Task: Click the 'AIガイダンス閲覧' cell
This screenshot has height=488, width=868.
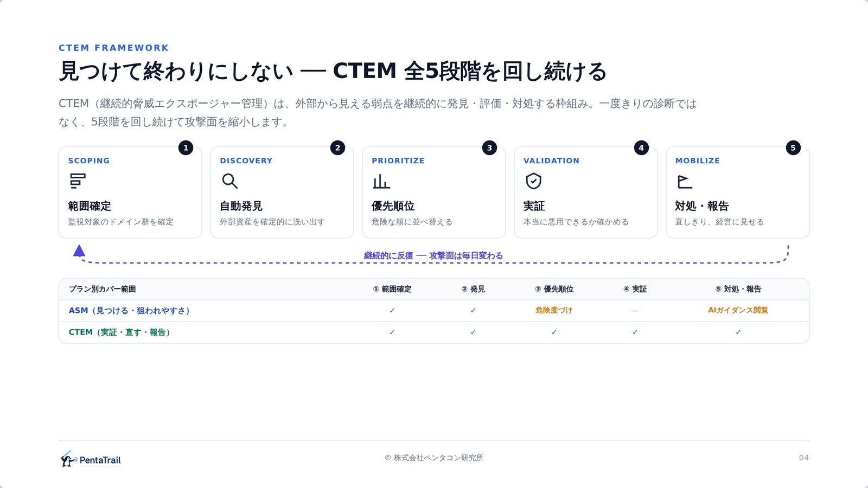Action: pyautogui.click(x=738, y=310)
